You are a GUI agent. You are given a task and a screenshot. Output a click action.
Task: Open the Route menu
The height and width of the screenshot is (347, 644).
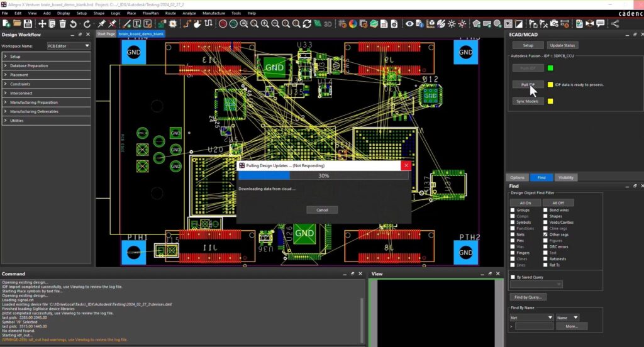tap(170, 13)
